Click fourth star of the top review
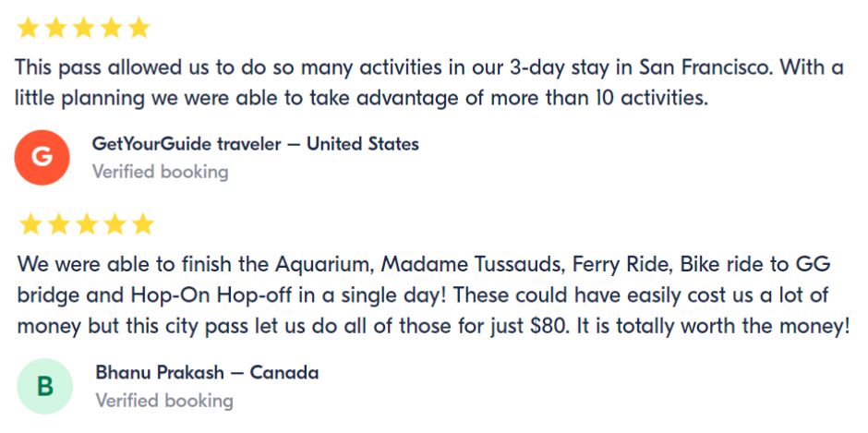Viewport: 868px width, 433px height. [111, 28]
